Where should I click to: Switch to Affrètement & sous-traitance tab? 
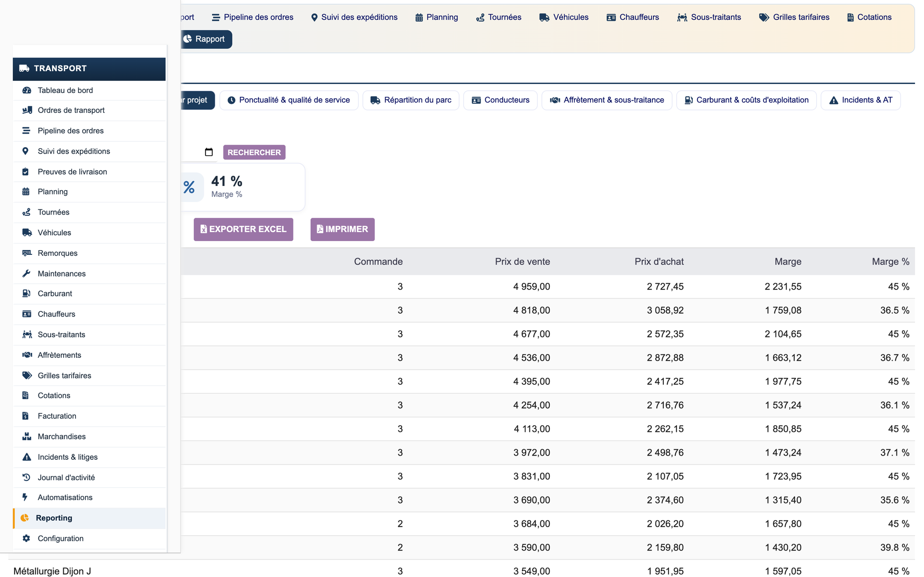607,100
